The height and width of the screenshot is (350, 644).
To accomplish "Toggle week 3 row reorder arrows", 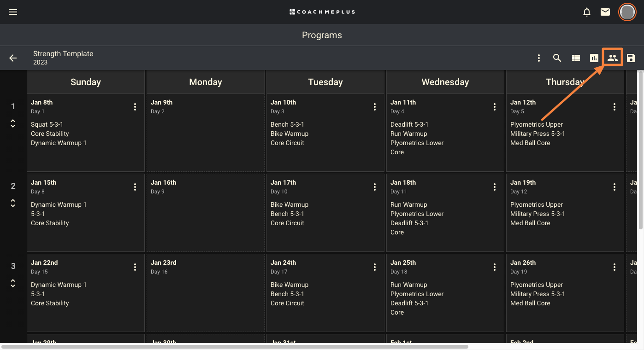I will click(x=13, y=283).
